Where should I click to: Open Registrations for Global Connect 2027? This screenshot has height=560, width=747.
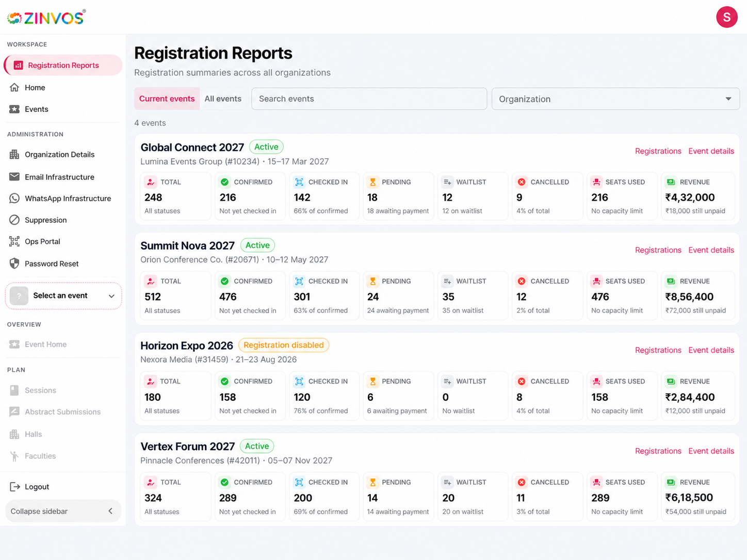[x=658, y=151]
